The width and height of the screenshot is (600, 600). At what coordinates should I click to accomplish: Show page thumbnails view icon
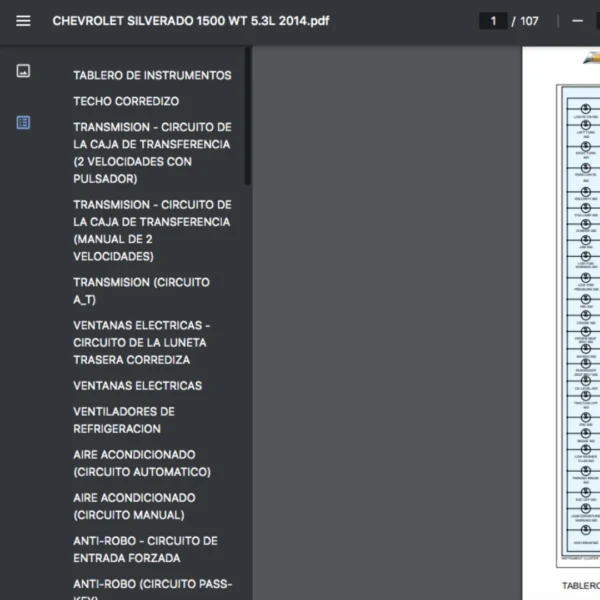(x=23, y=71)
